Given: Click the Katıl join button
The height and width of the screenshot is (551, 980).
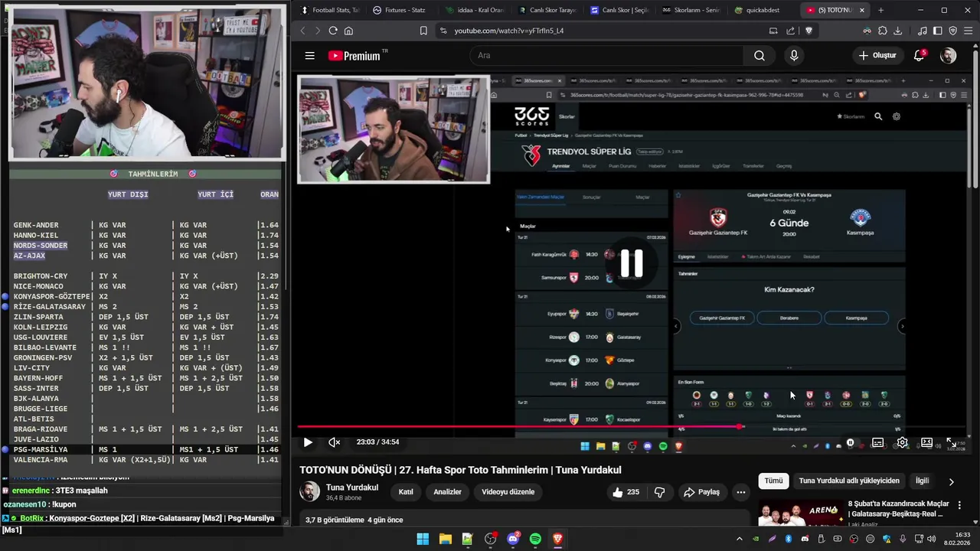Looking at the screenshot, I should pyautogui.click(x=406, y=492).
